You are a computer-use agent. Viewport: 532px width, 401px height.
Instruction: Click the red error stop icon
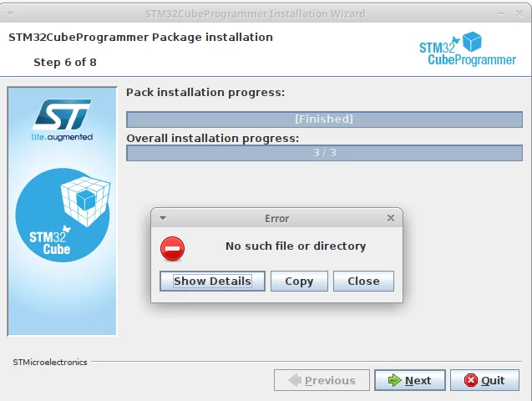(x=172, y=249)
